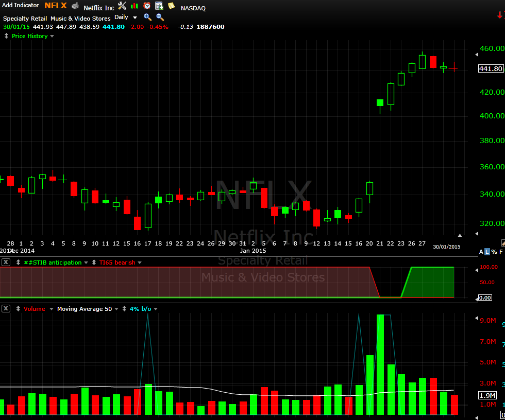This screenshot has height=420, width=505.
Task: Click the 447.89 high price value
Action: coord(66,27)
